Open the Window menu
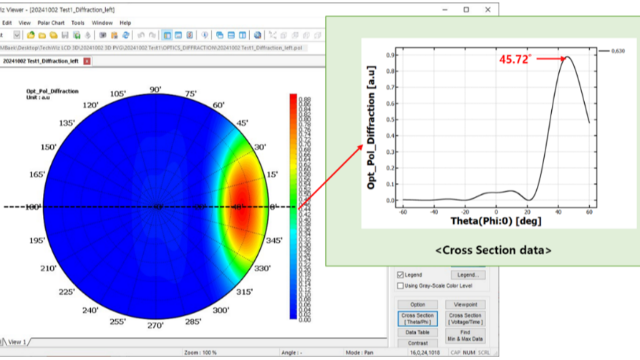640x360 pixels. [102, 23]
